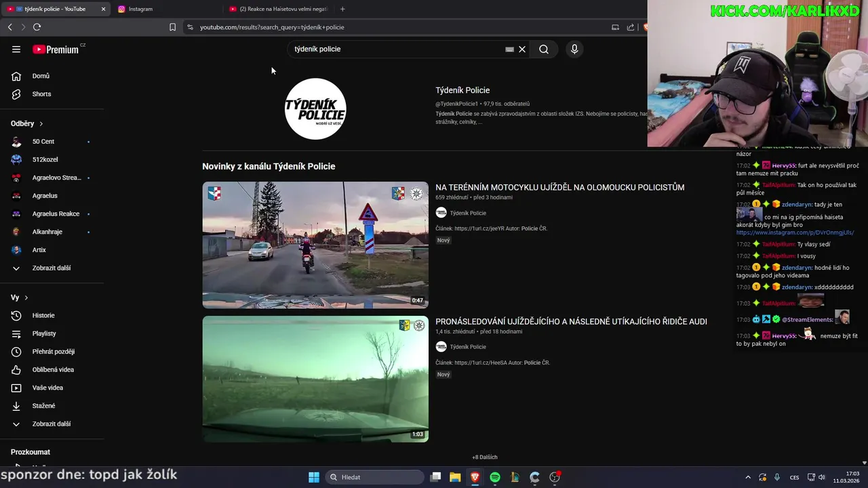The height and width of the screenshot is (488, 868).
Task: Switch to the Reakce na Haisetovu tab
Action: (x=278, y=9)
